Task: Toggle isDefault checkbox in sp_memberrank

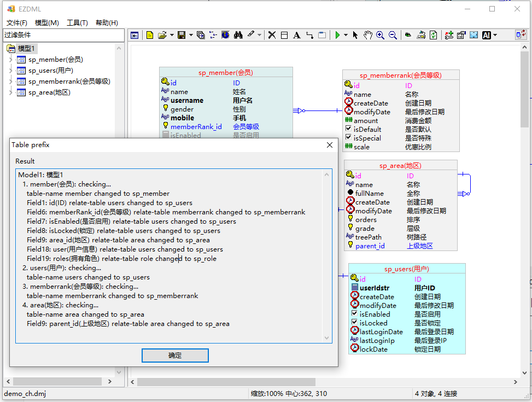Action: coord(348,129)
